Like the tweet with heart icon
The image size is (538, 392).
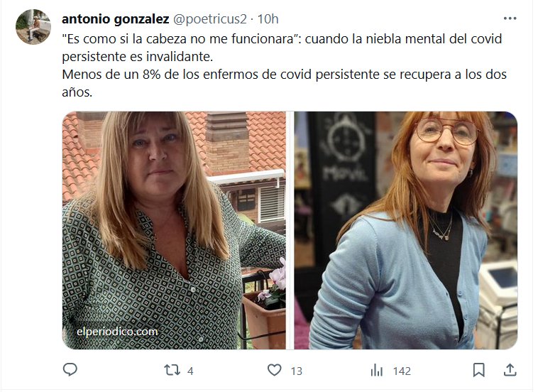[x=274, y=370]
